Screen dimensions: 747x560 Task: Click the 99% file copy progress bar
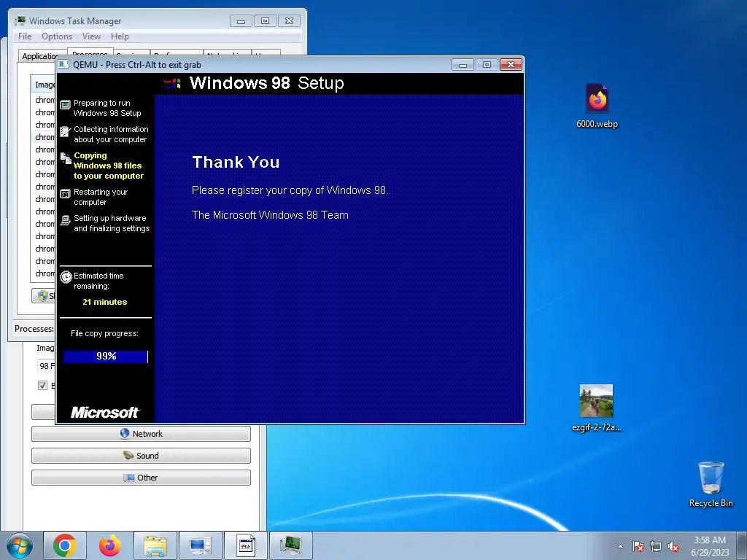coord(105,356)
